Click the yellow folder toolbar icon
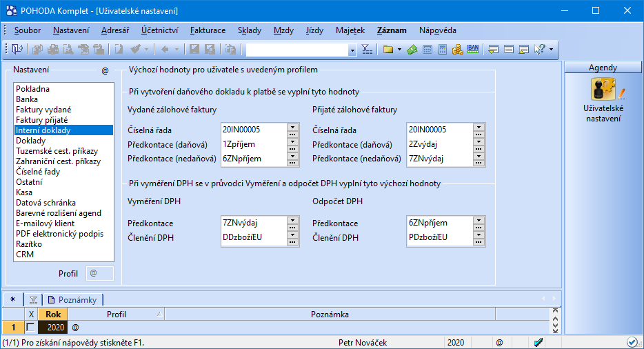644x349 pixels. [x=388, y=50]
